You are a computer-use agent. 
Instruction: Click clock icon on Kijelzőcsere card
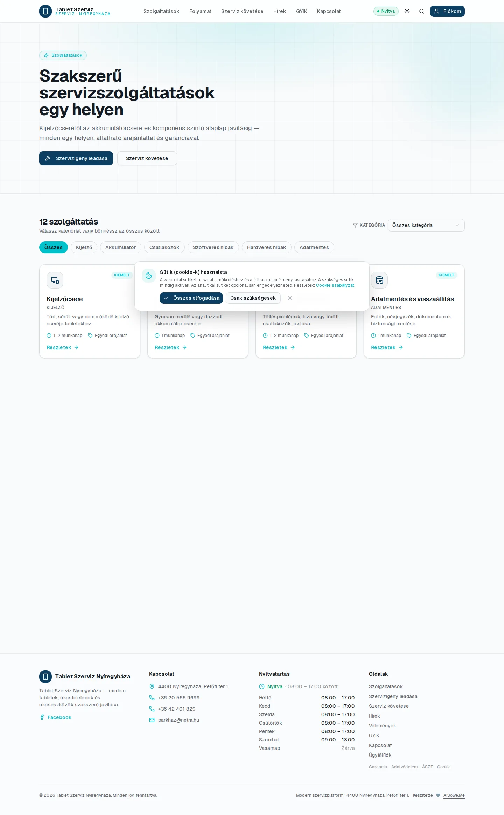(49, 336)
